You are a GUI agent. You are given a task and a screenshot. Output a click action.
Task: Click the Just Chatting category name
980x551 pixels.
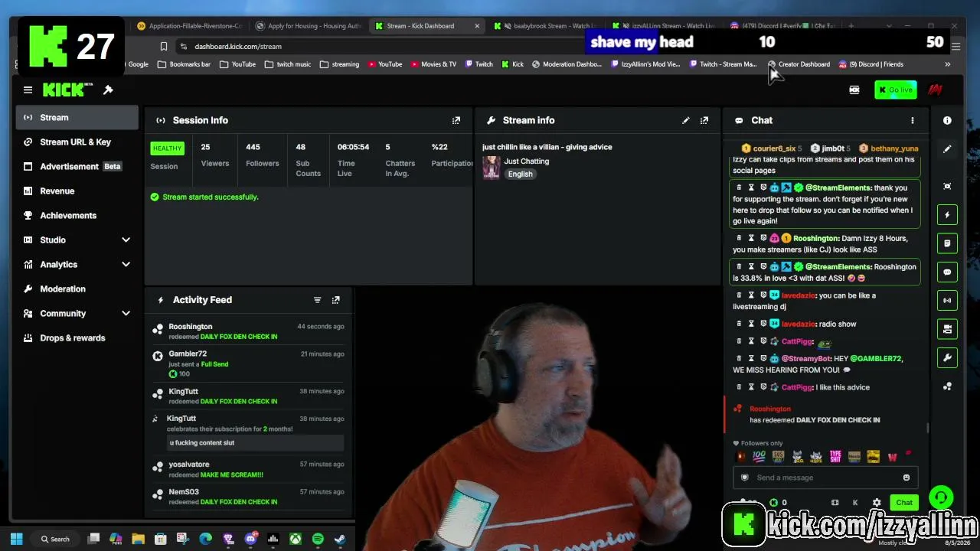click(x=527, y=161)
